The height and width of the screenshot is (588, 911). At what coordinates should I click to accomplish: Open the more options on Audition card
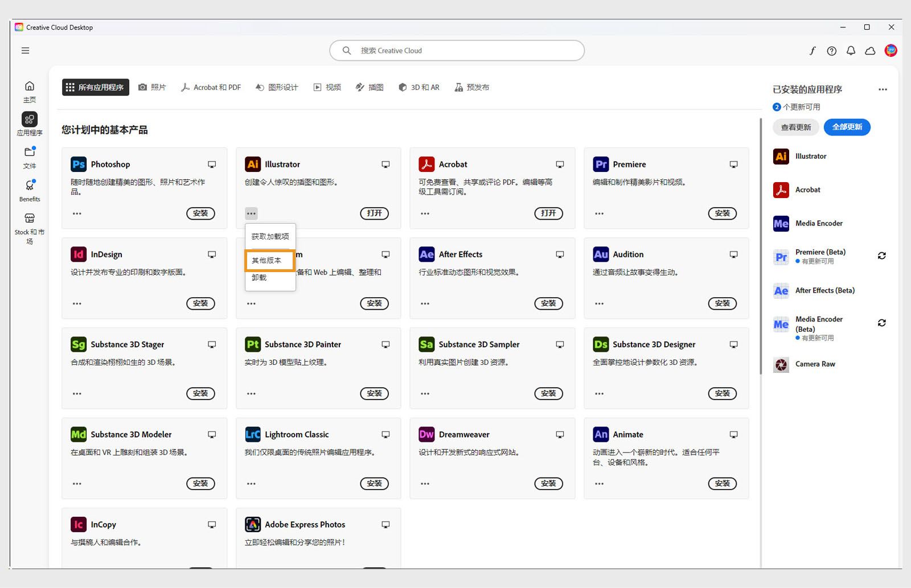pyautogui.click(x=599, y=303)
